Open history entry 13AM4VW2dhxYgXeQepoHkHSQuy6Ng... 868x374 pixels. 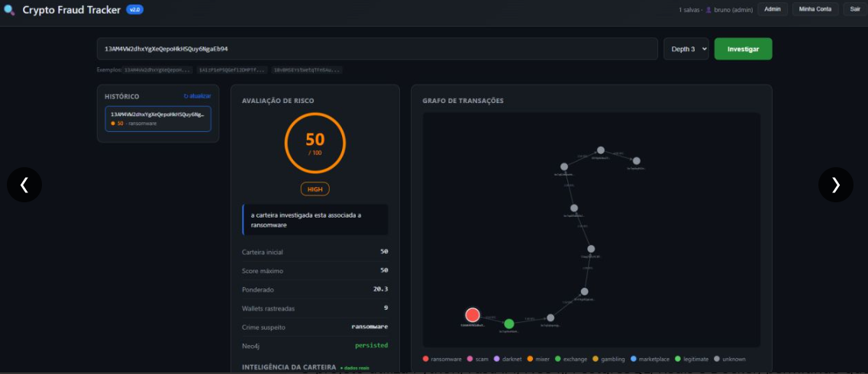(x=158, y=119)
